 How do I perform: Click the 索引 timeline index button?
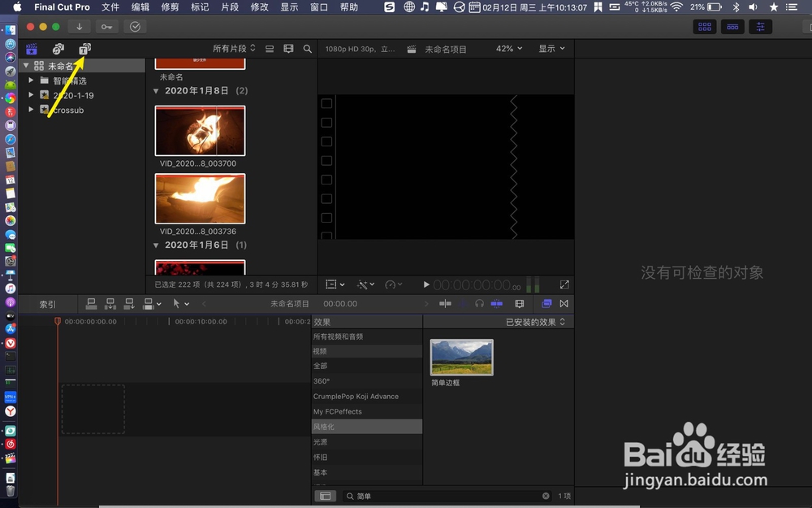click(x=48, y=304)
